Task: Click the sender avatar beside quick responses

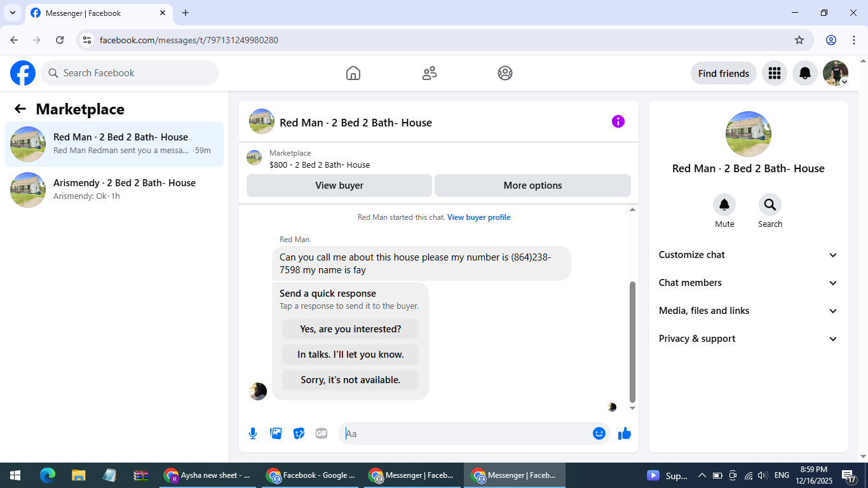Action: pyautogui.click(x=258, y=391)
